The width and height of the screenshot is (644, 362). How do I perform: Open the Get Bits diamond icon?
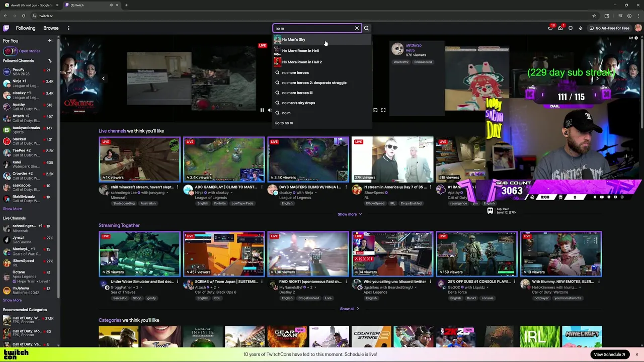pyautogui.click(x=581, y=28)
